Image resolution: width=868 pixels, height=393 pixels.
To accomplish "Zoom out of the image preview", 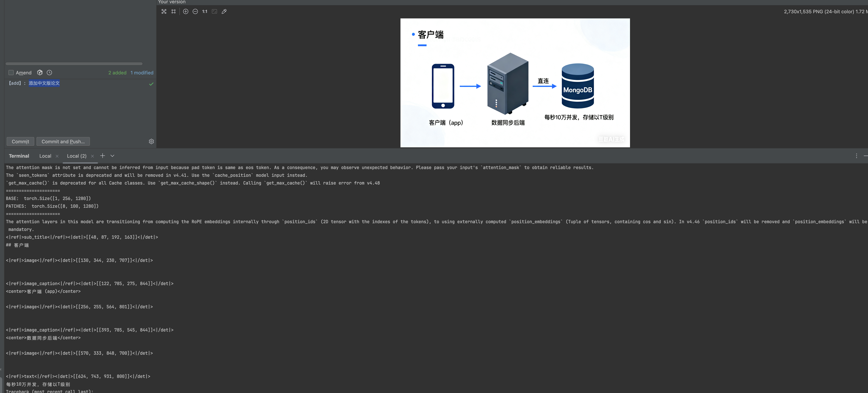I will tap(195, 11).
